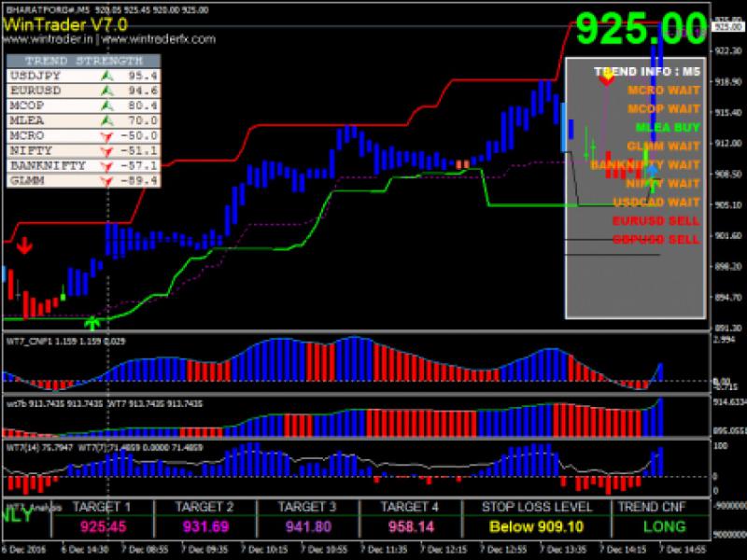Click the TREND CNF value LONG
Screen dimensions: 747x560
(x=665, y=526)
